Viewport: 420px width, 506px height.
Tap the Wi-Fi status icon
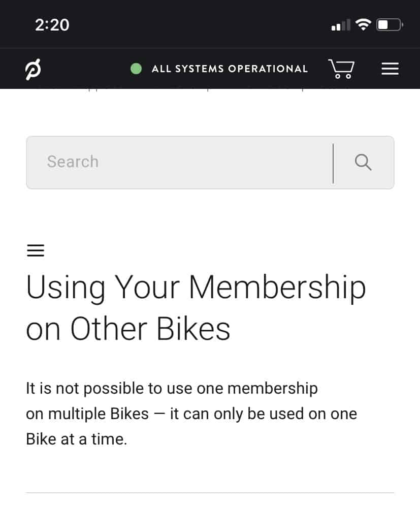(x=363, y=24)
